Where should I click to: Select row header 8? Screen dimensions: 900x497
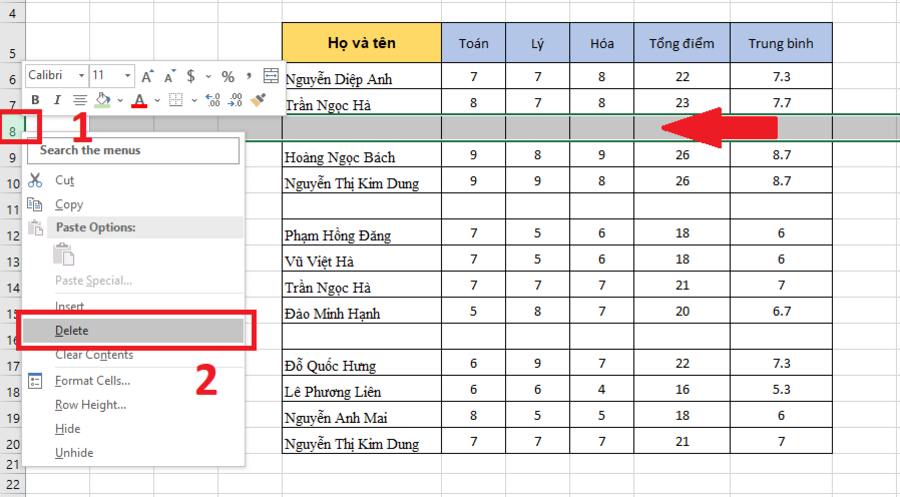click(x=12, y=131)
